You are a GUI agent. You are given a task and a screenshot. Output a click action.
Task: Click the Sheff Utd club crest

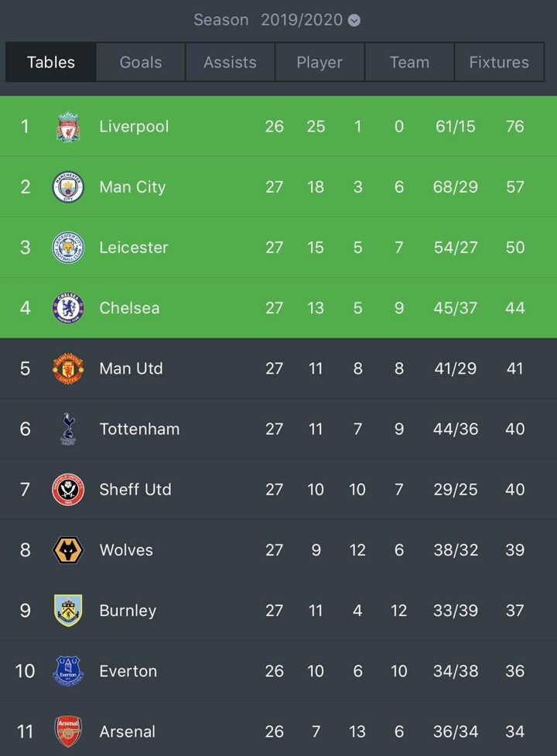[68, 489]
